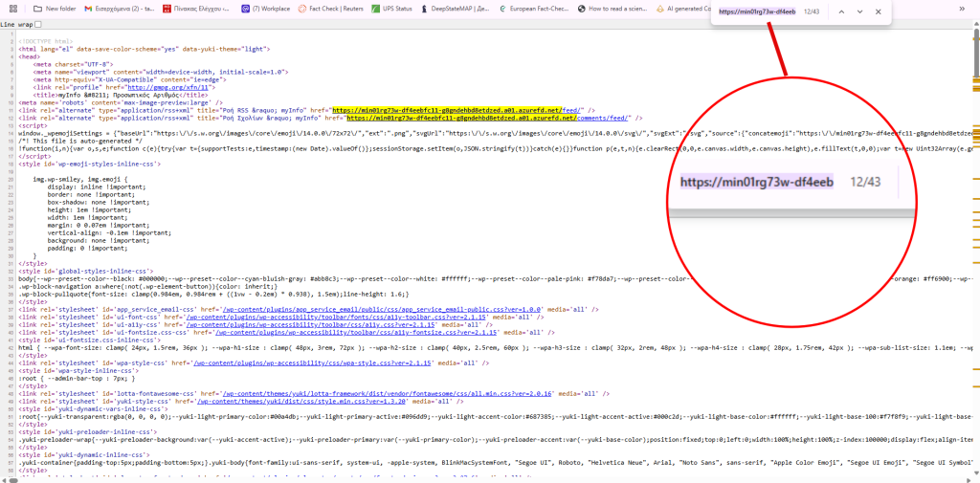Click the meta name='robots' line
This screenshot has width=980, height=483.
click(x=121, y=101)
